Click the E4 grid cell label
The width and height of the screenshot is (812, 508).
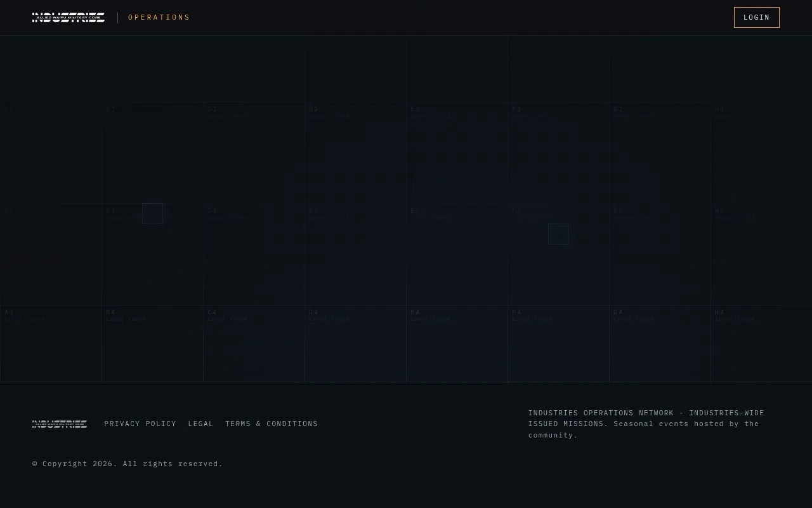pos(416,312)
